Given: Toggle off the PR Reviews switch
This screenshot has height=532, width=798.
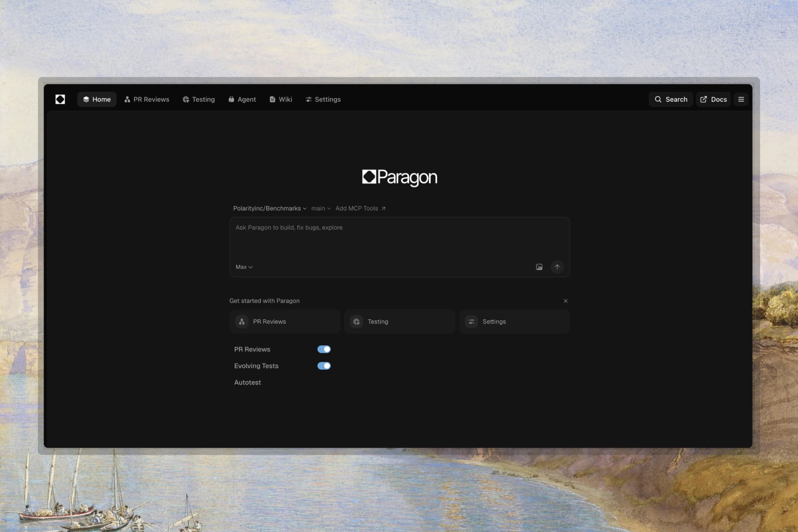Looking at the screenshot, I should (x=324, y=349).
